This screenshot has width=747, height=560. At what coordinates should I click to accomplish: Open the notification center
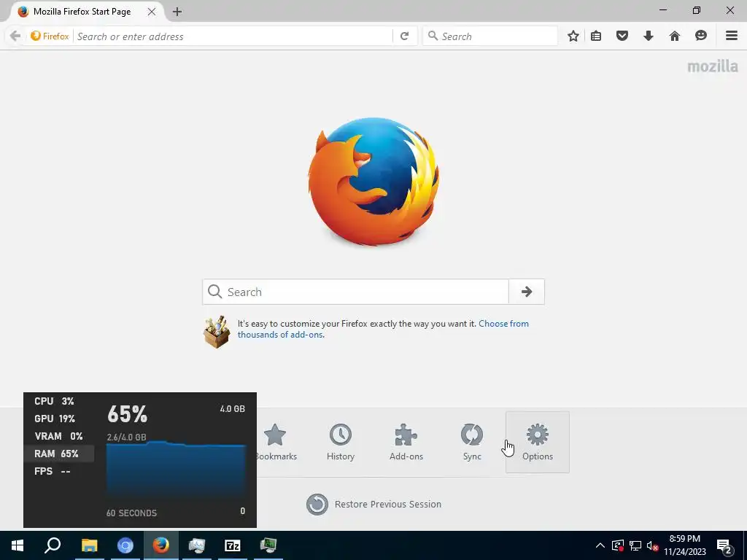(x=724, y=545)
